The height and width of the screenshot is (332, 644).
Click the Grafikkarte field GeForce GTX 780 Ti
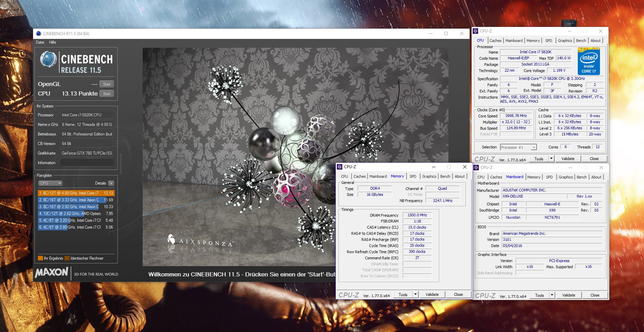87,153
